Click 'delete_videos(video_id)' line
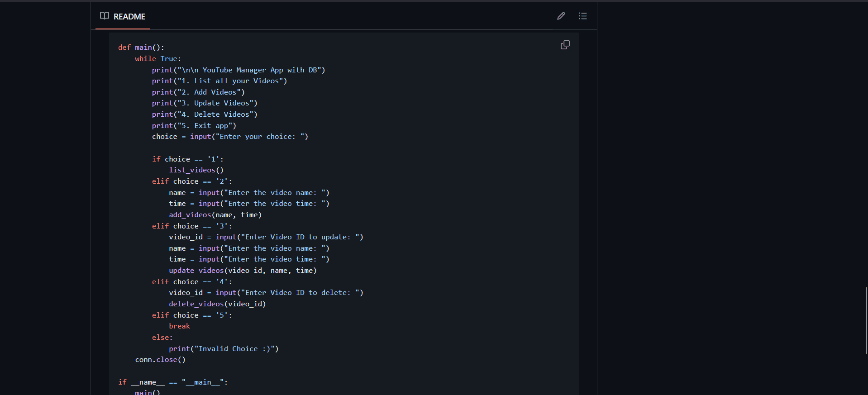Screen dimensions: 868x395 pyautogui.click(x=218, y=304)
